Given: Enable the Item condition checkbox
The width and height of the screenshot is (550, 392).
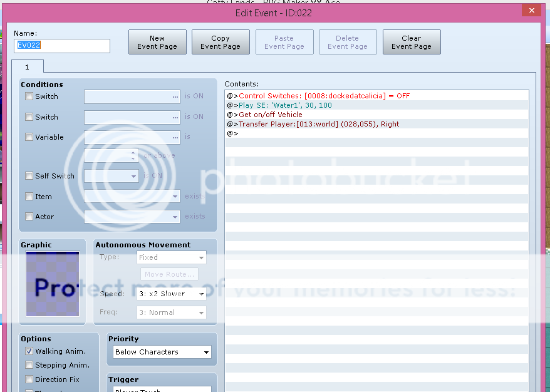Looking at the screenshot, I should pyautogui.click(x=29, y=197).
